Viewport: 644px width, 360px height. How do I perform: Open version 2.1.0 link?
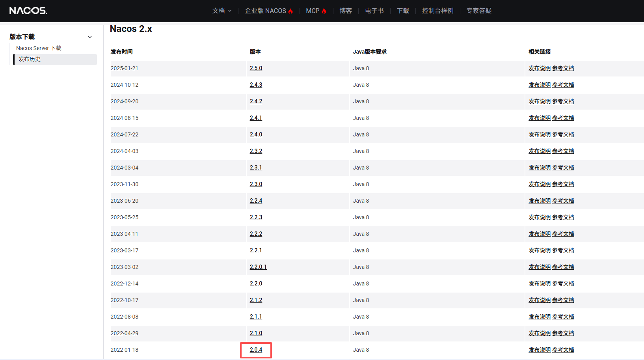pos(256,333)
